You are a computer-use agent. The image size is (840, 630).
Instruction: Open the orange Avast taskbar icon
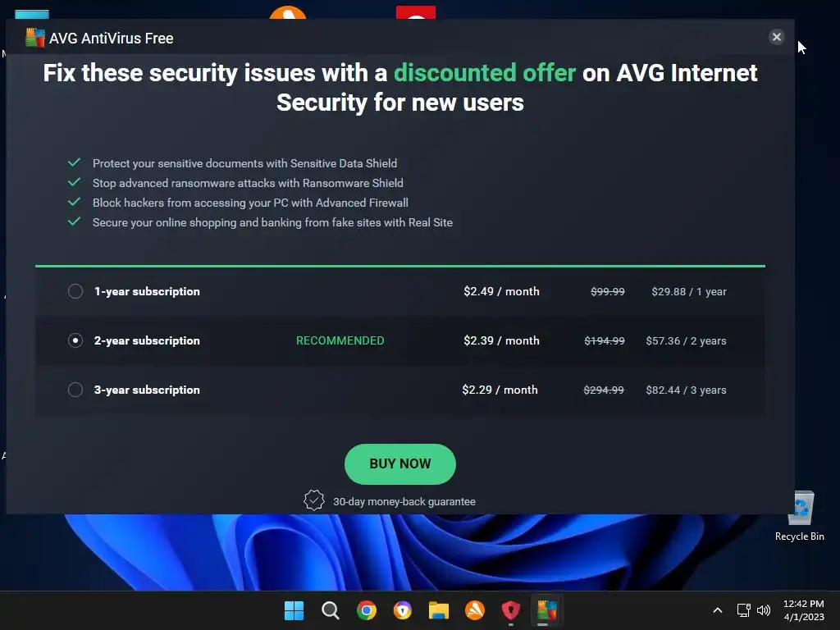474,610
